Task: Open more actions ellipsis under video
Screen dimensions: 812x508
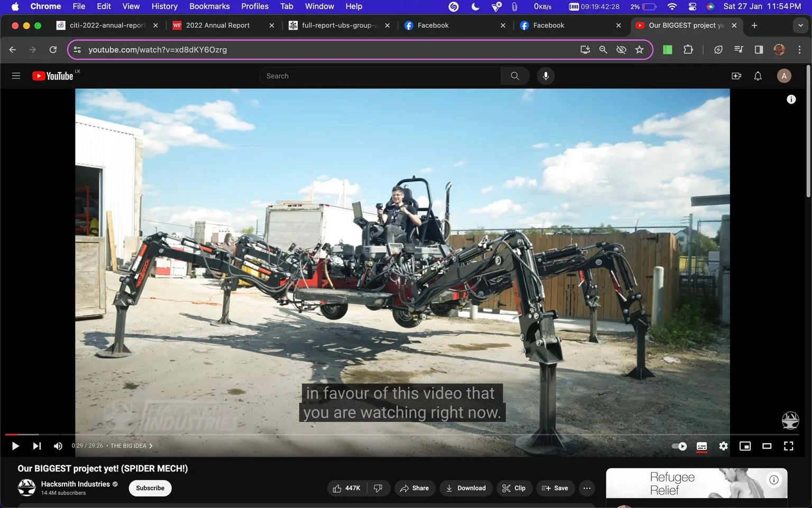Action: (587, 488)
